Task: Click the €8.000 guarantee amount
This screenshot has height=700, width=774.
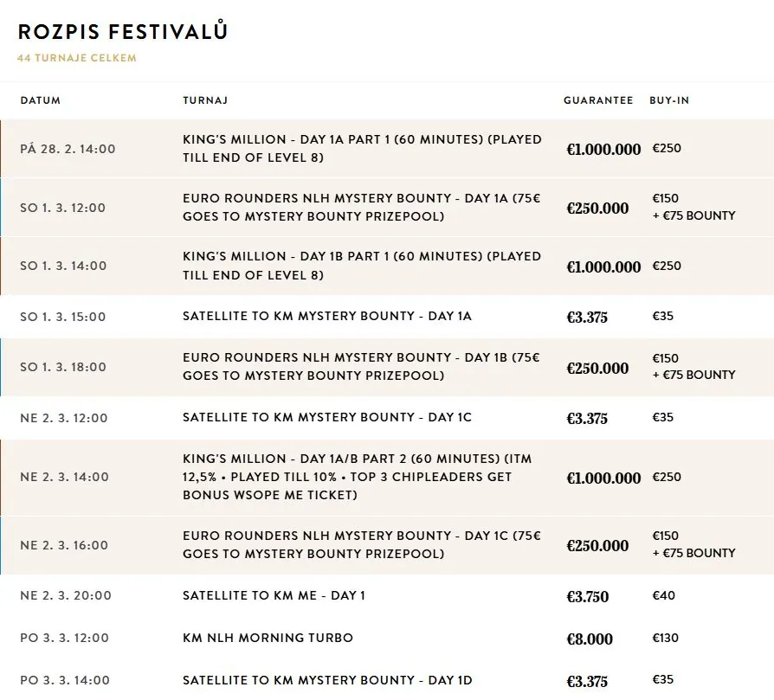Action: pyautogui.click(x=590, y=639)
